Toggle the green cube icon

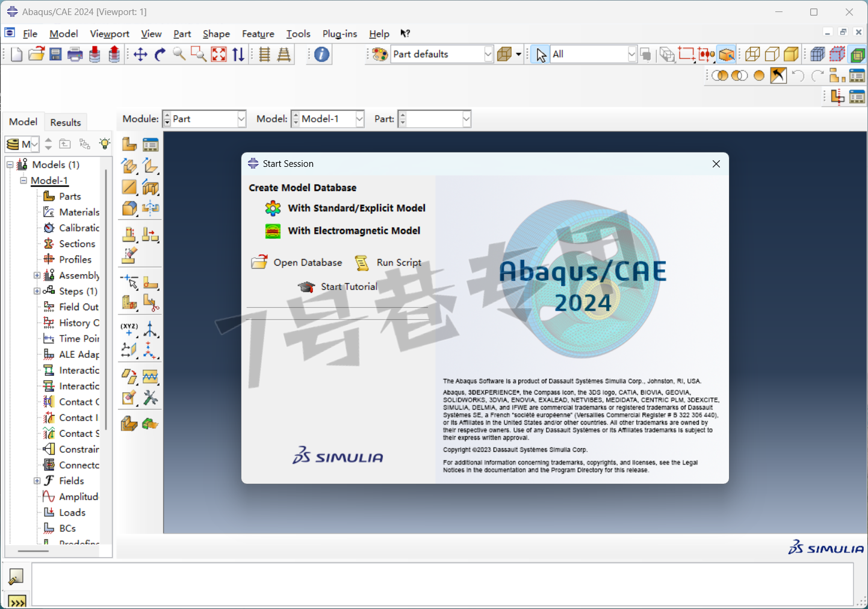tap(858, 55)
